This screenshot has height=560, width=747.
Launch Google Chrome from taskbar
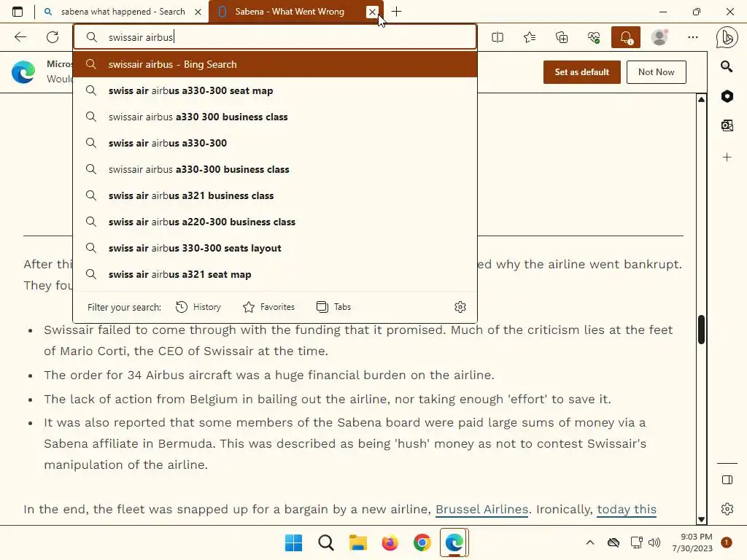422,542
